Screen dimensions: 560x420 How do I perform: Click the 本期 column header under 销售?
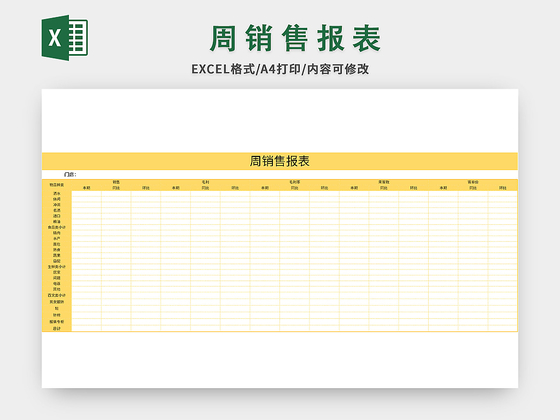point(86,188)
